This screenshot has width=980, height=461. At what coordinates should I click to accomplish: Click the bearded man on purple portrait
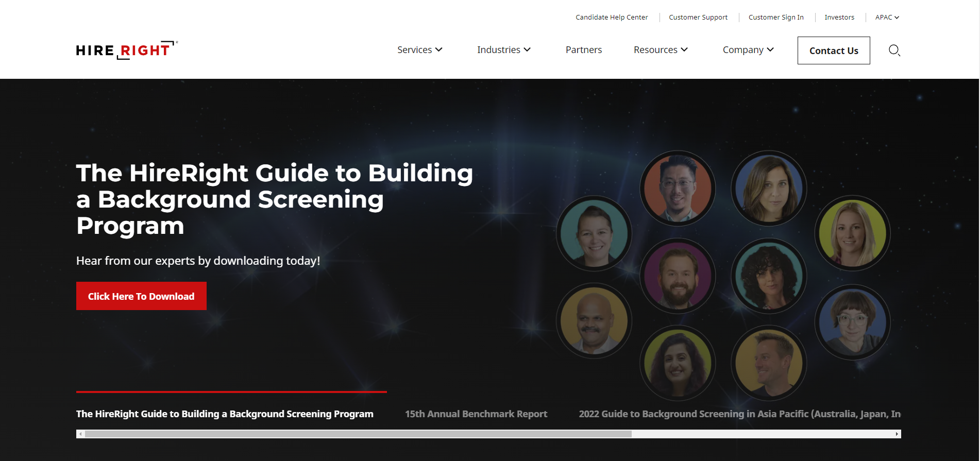(x=678, y=276)
